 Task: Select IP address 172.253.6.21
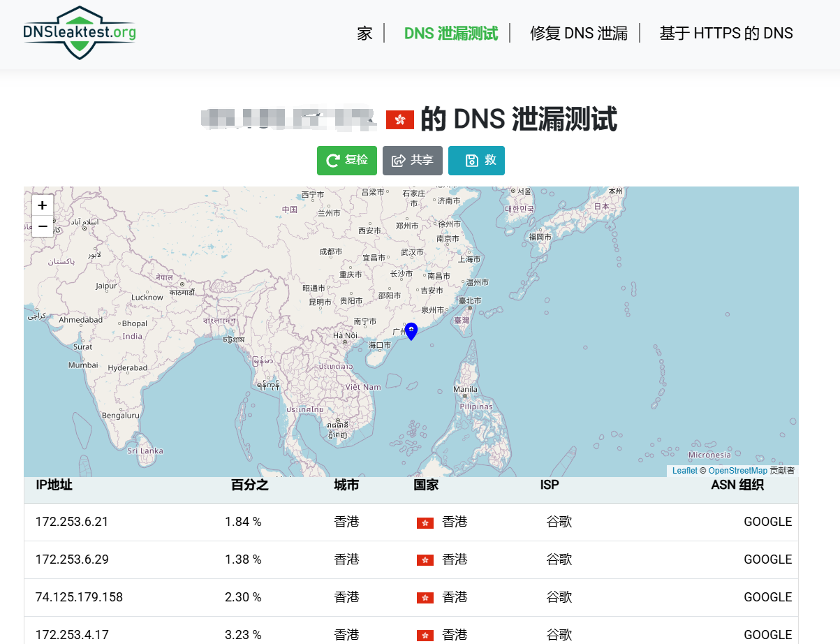click(72, 522)
